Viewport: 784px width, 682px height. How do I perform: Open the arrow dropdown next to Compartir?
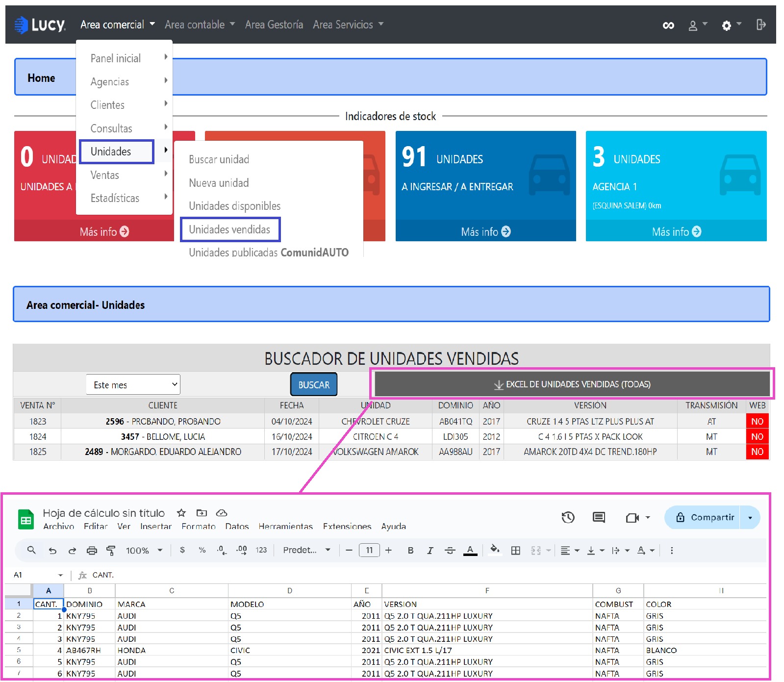click(750, 518)
